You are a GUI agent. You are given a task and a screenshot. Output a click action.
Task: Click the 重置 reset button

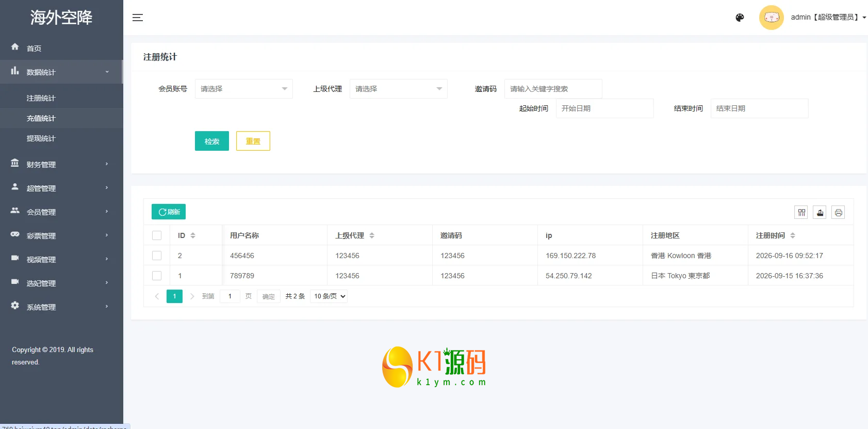tap(253, 141)
